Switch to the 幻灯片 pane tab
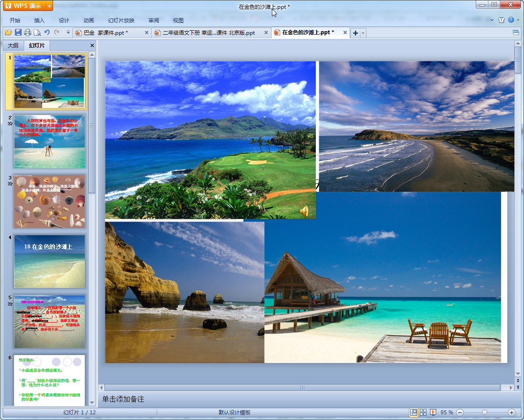 pos(37,45)
